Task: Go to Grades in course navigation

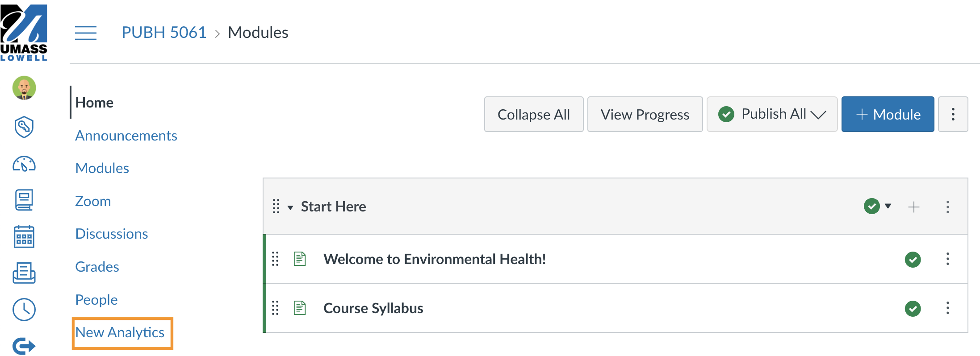Action: (x=97, y=267)
